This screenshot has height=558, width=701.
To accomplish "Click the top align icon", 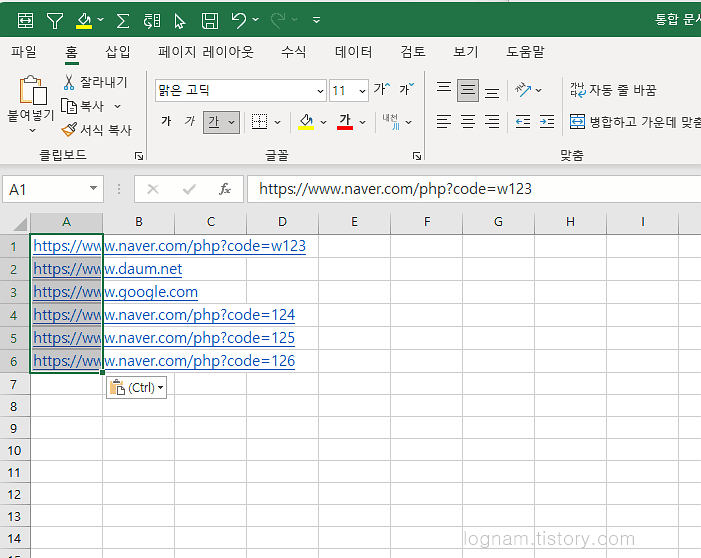I will [443, 87].
